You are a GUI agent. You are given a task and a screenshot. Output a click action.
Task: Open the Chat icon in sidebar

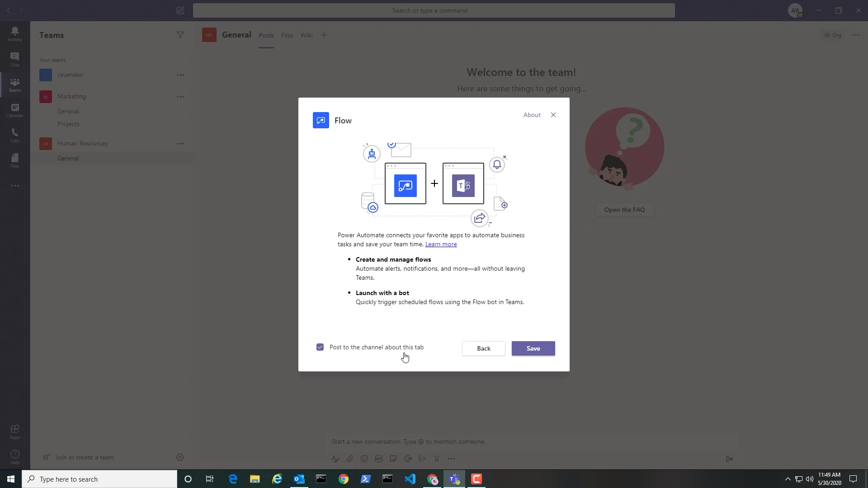pyautogui.click(x=15, y=59)
